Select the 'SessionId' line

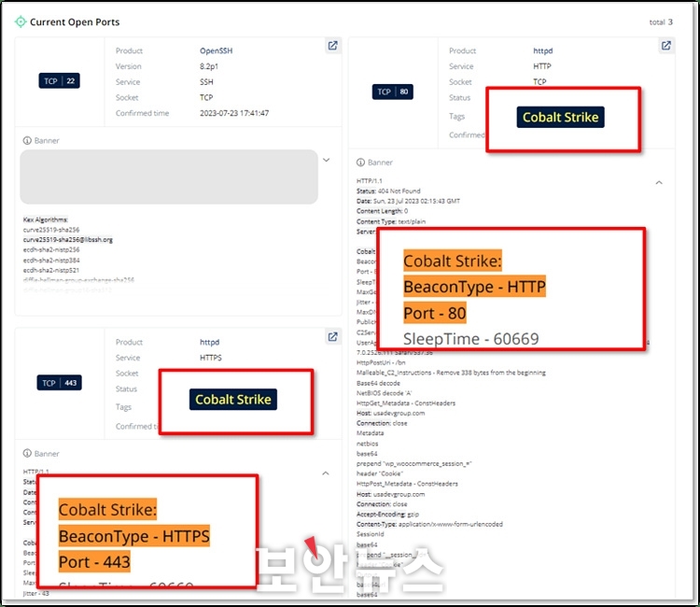371,534
